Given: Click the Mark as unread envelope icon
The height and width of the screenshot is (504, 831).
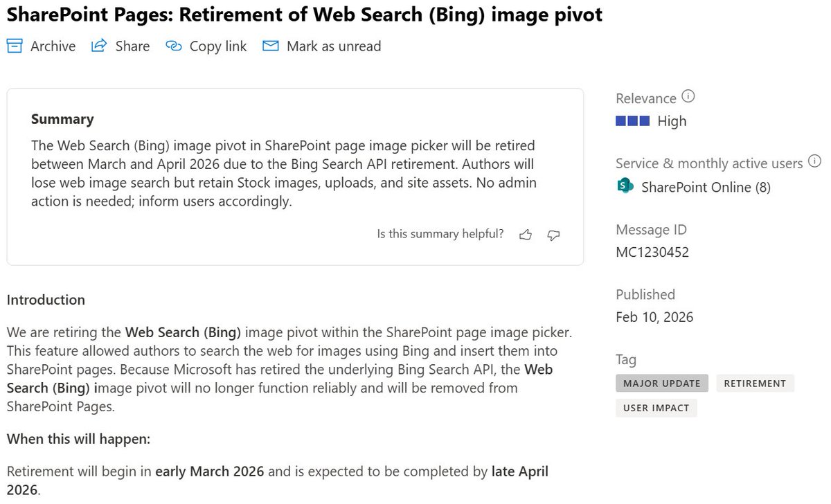Looking at the screenshot, I should [271, 46].
